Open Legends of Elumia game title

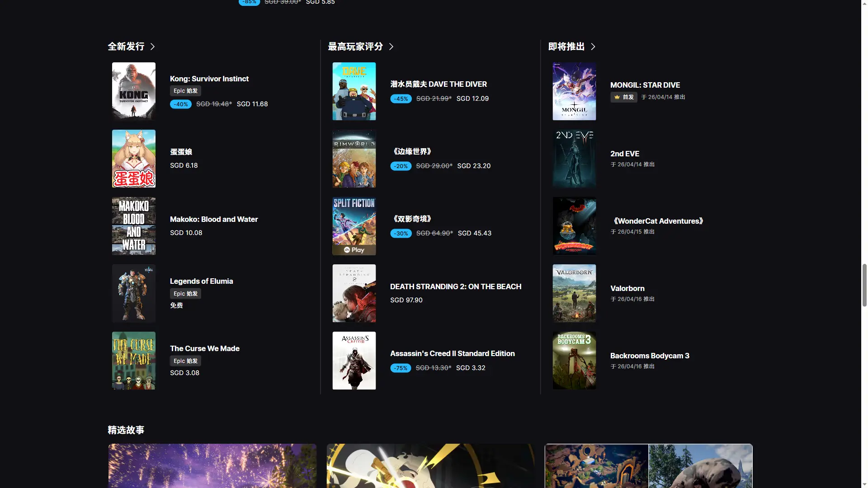coord(202,281)
